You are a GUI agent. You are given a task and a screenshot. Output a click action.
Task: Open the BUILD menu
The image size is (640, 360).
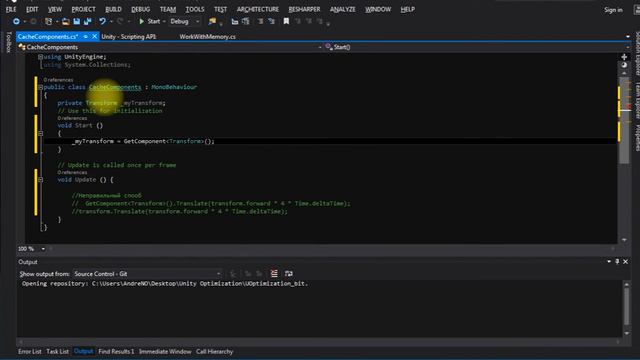tap(113, 9)
